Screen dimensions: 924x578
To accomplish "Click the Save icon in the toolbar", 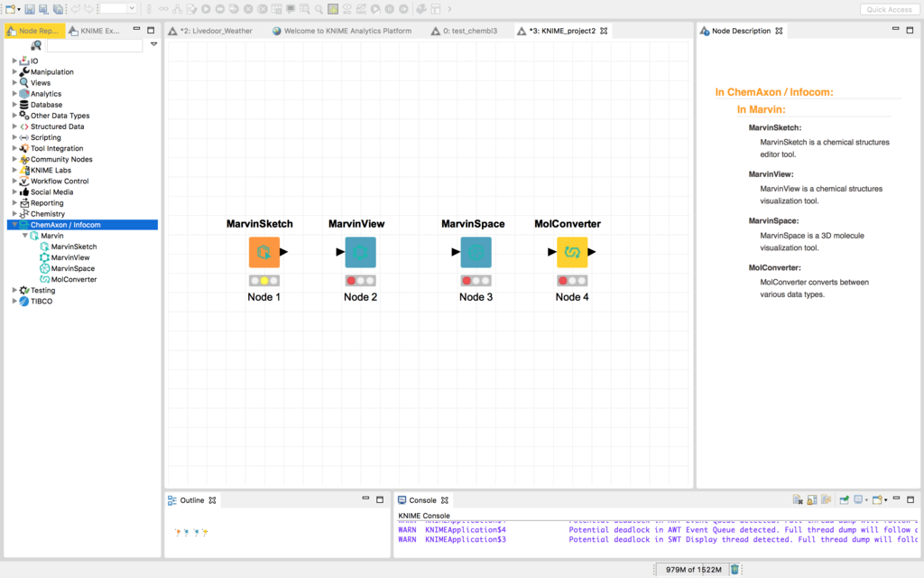I will (x=29, y=9).
